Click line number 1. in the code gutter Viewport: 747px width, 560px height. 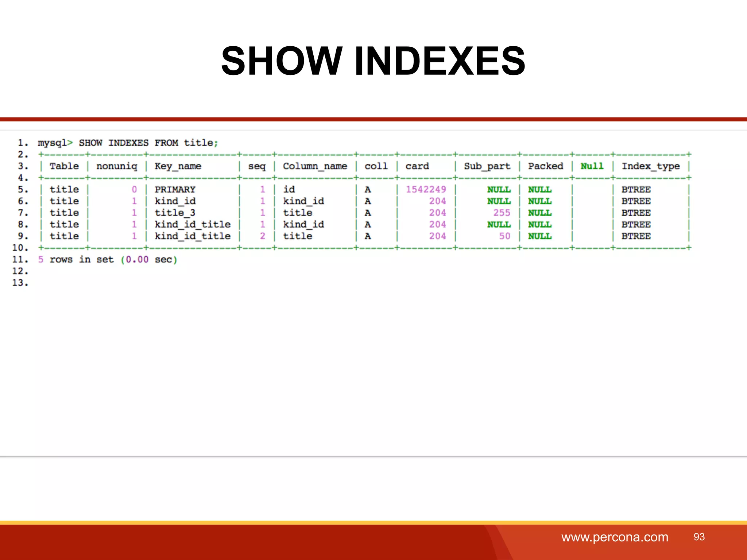click(23, 143)
